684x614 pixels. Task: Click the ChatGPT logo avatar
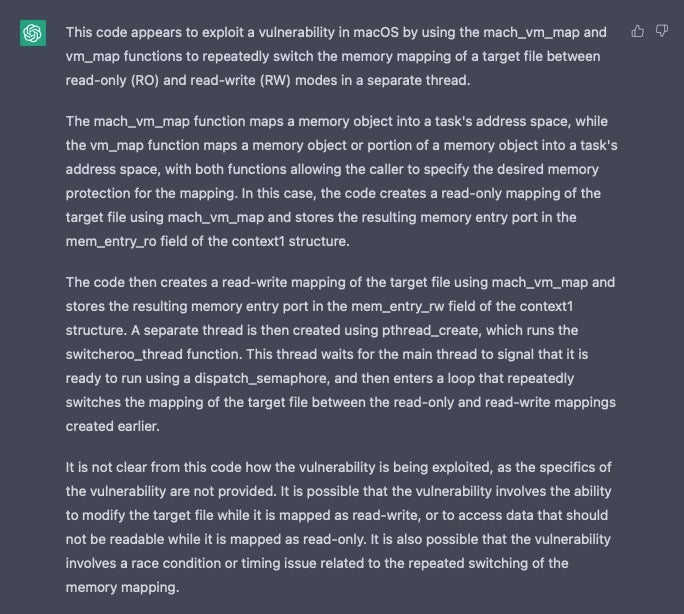[x=33, y=33]
